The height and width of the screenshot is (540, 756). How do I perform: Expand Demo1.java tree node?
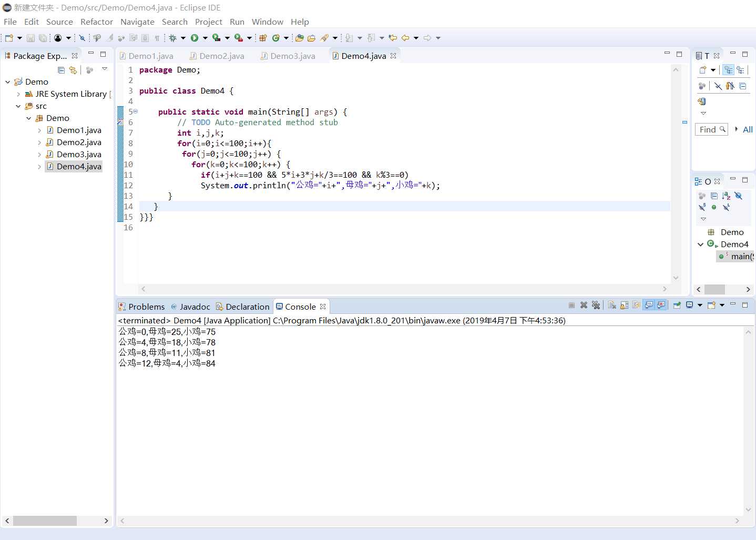39,130
